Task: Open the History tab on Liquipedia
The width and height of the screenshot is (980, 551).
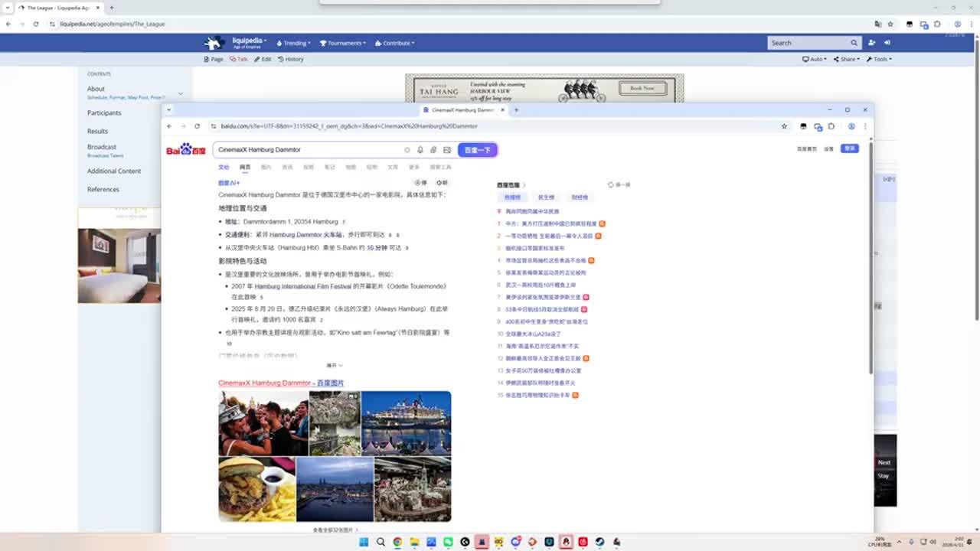Action: pos(291,59)
